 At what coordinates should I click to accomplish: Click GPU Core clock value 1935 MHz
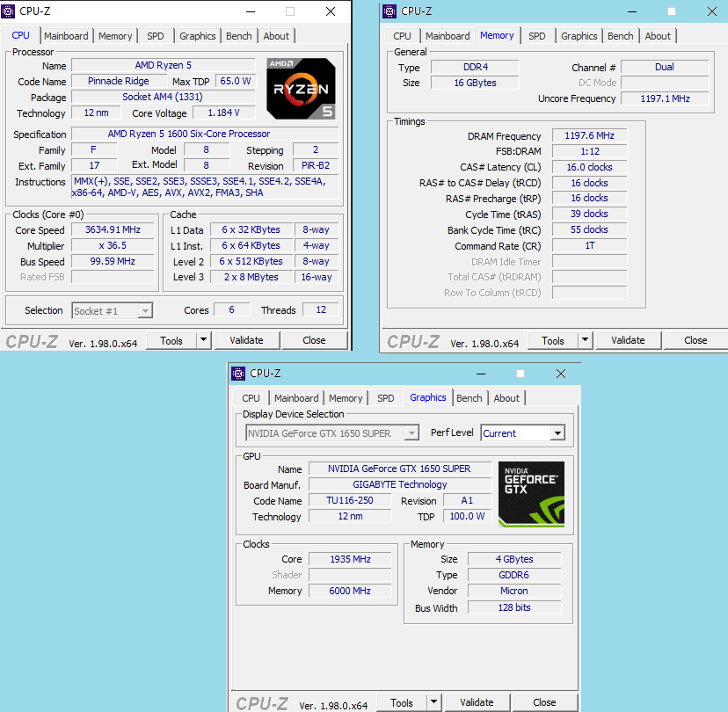(x=350, y=559)
